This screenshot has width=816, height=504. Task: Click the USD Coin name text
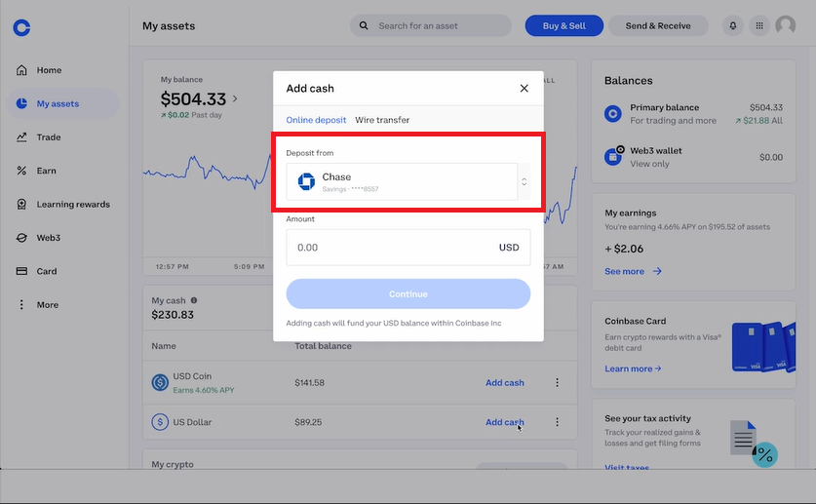click(192, 376)
